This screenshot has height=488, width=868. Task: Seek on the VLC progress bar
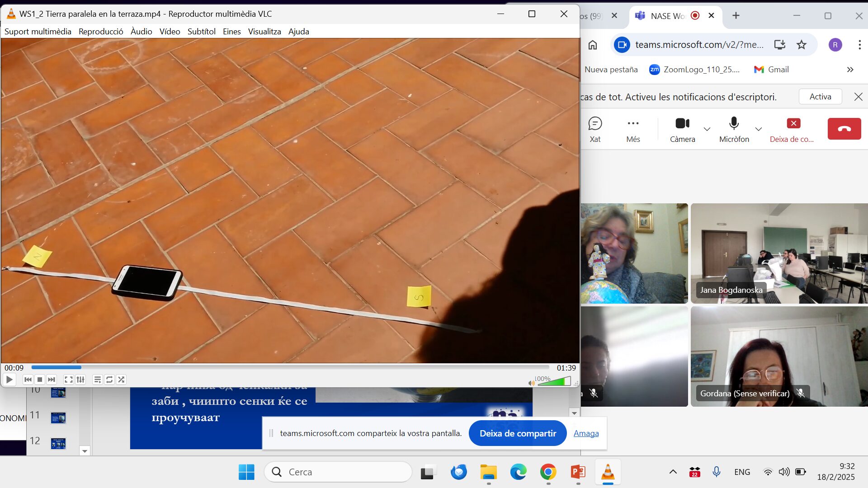pos(290,368)
